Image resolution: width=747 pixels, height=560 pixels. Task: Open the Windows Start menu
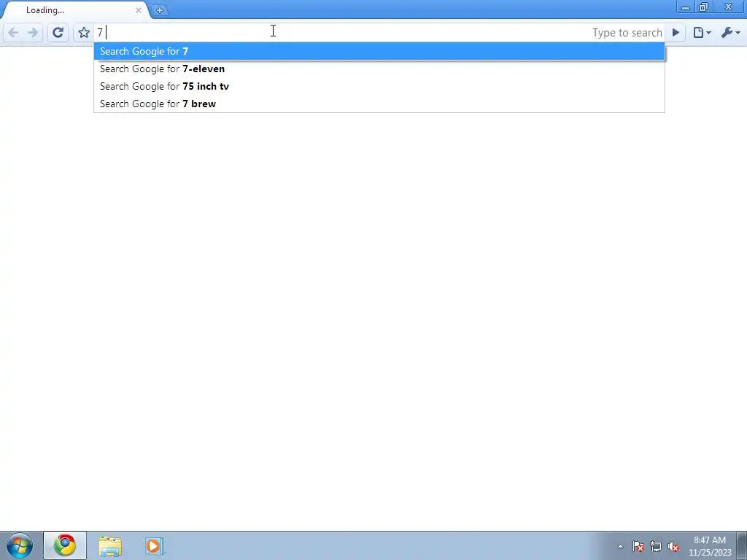coord(20,545)
